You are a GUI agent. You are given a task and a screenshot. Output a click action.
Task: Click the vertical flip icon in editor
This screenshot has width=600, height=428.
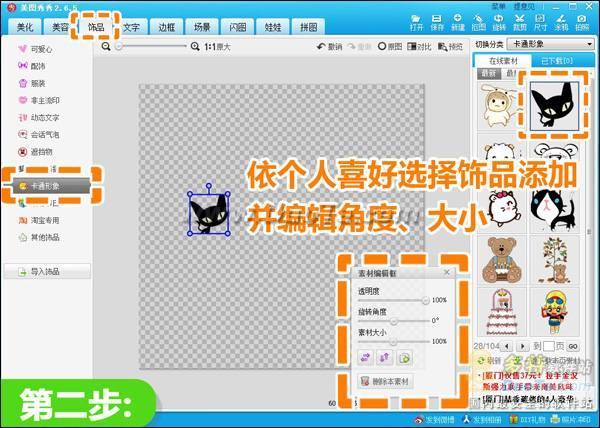coord(385,358)
